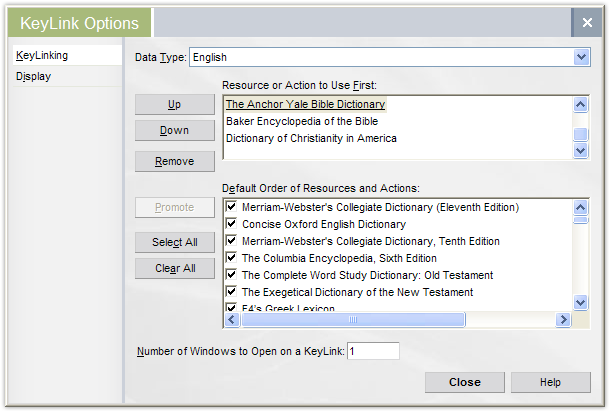Close the KeyLink Options dialog with X

pyautogui.click(x=587, y=23)
